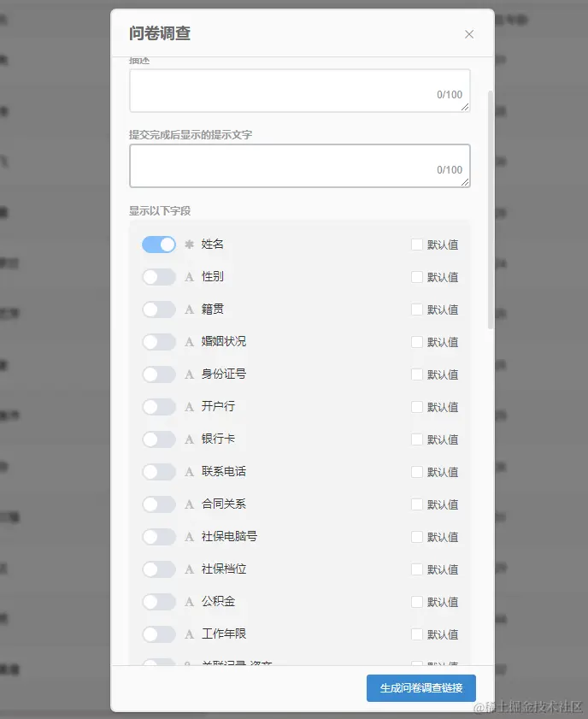Screen dimensions: 588x719
Task: Select 默认值 checkbox for 合同关系
Action: pos(417,504)
